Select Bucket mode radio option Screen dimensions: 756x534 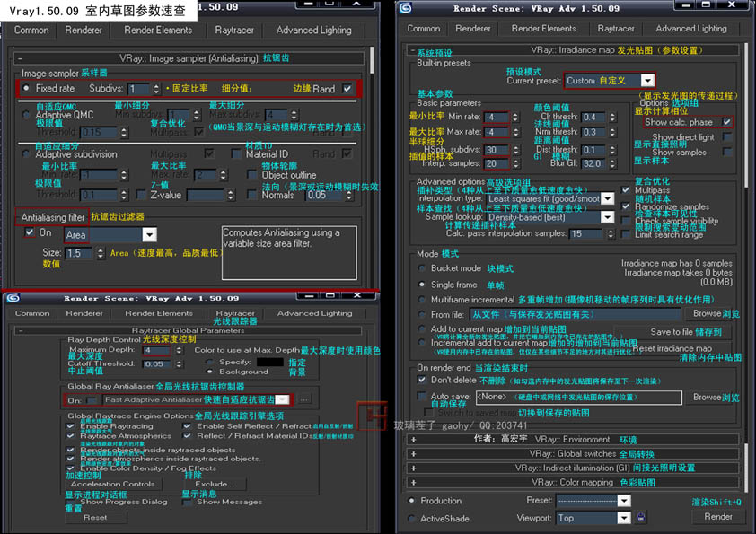[422, 268]
